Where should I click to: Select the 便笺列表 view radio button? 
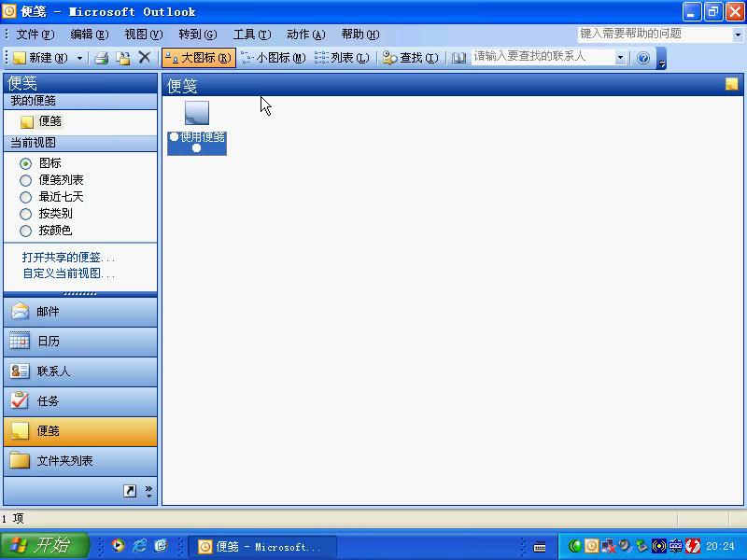26,180
